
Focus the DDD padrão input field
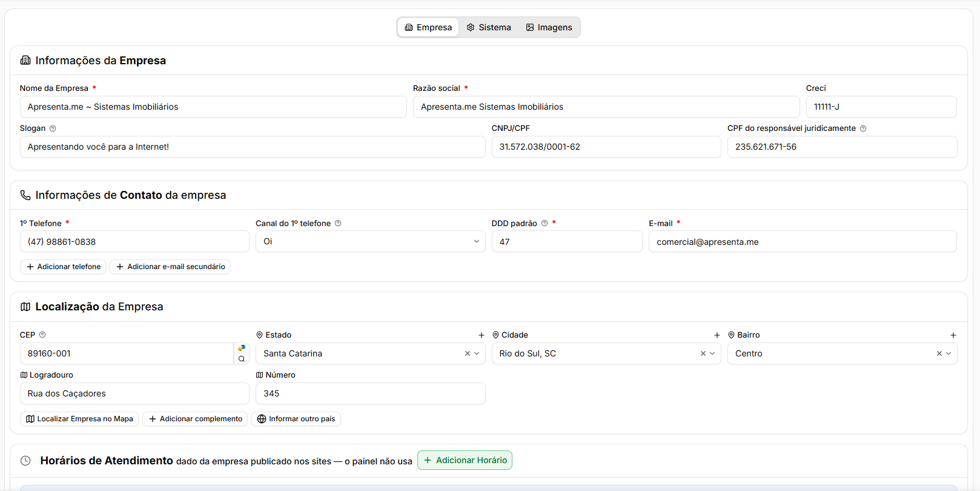pos(567,241)
